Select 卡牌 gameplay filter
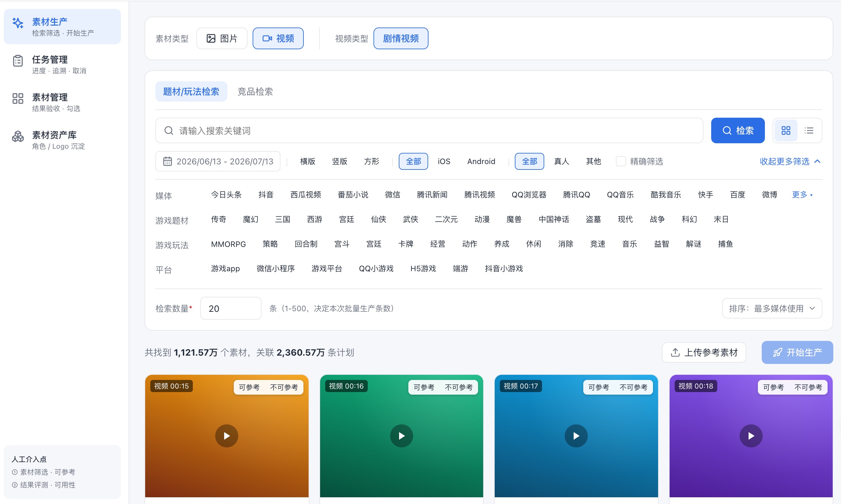The image size is (841, 504). click(x=405, y=244)
